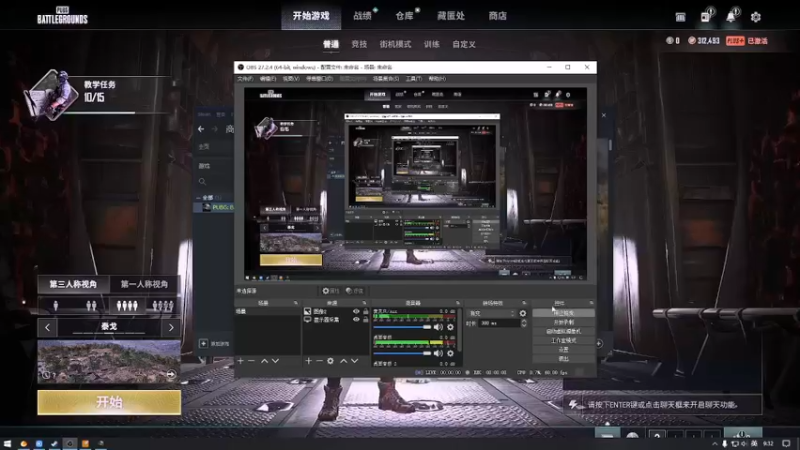
Task: Click the Steam library search magnifier icon
Action: pos(203,182)
